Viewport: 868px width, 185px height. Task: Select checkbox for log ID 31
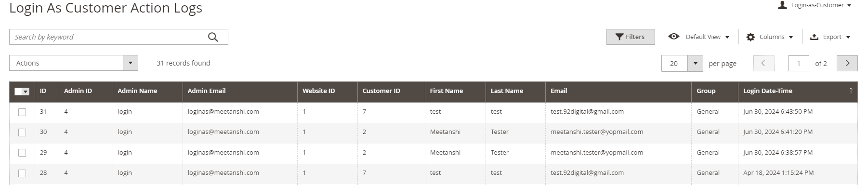point(22,112)
